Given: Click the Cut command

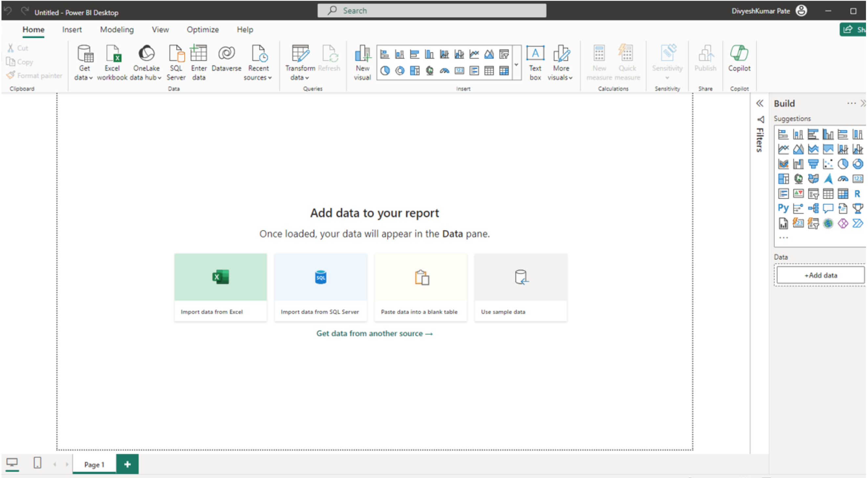Looking at the screenshot, I should [x=18, y=48].
